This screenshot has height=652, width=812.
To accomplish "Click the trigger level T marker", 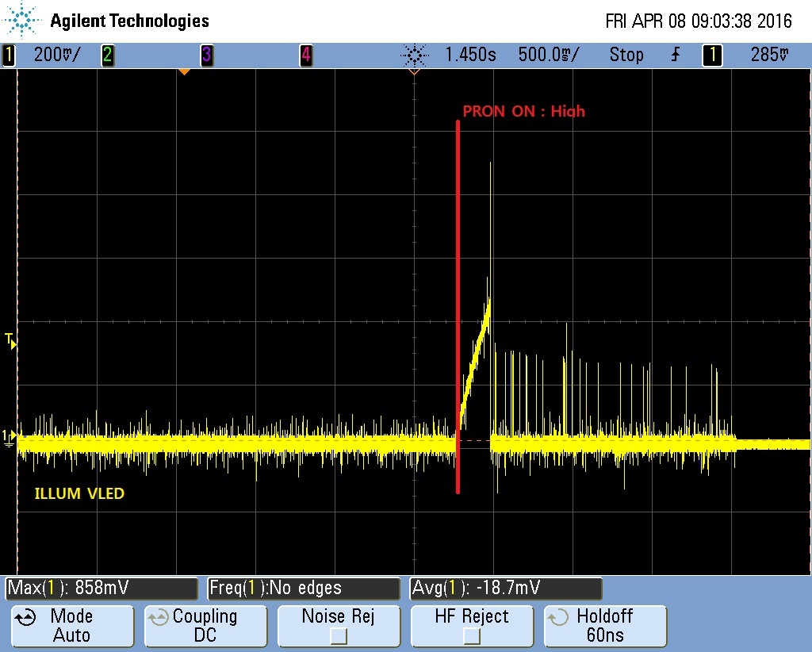I will (x=10, y=340).
